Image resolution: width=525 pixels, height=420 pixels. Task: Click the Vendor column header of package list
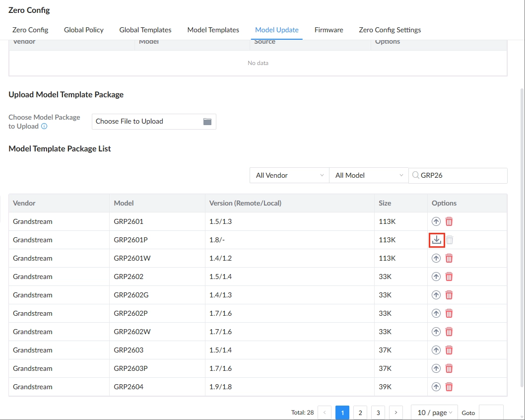59,203
